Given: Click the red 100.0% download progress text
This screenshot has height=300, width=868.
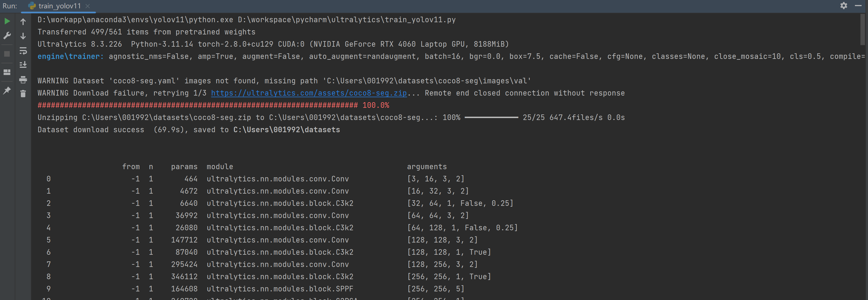Looking at the screenshot, I should tap(376, 105).
